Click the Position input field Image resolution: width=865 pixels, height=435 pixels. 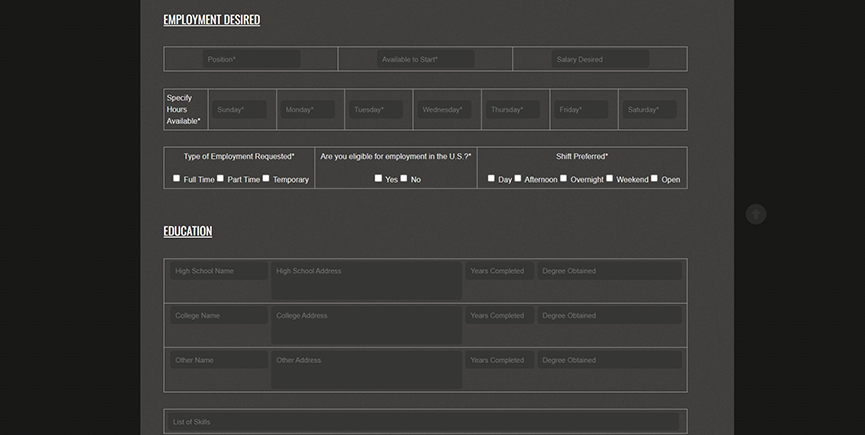[x=251, y=59]
